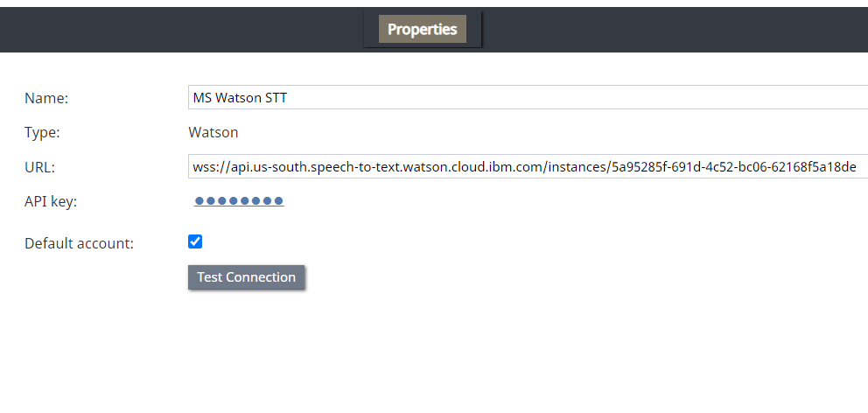868x413 pixels.
Task: Click the Type: field label
Action: [42, 133]
